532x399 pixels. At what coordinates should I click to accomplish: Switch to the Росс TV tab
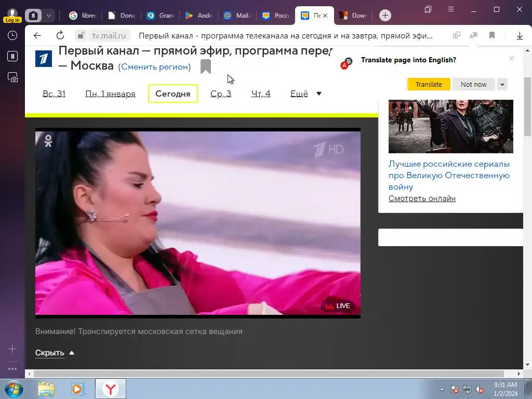click(276, 15)
